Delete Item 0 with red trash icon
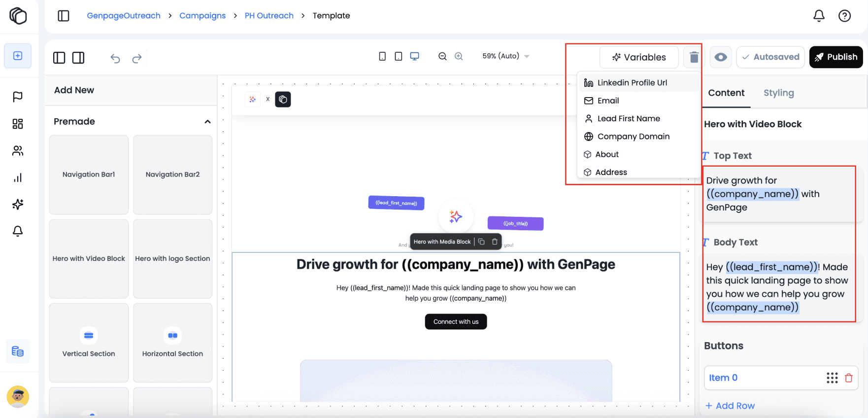The width and height of the screenshot is (868, 418). [849, 378]
